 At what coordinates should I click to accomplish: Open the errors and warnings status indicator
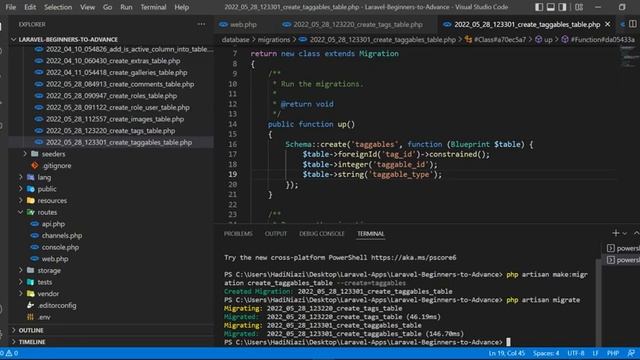click(x=9, y=353)
